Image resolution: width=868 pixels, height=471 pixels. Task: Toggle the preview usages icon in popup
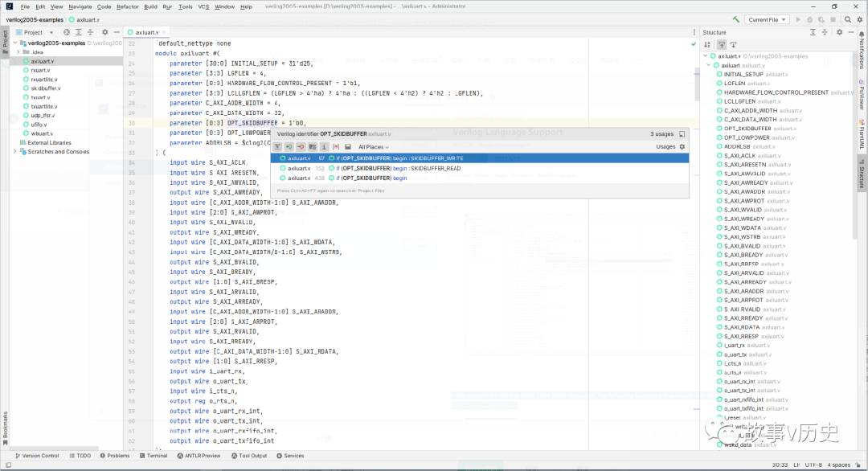336,146
